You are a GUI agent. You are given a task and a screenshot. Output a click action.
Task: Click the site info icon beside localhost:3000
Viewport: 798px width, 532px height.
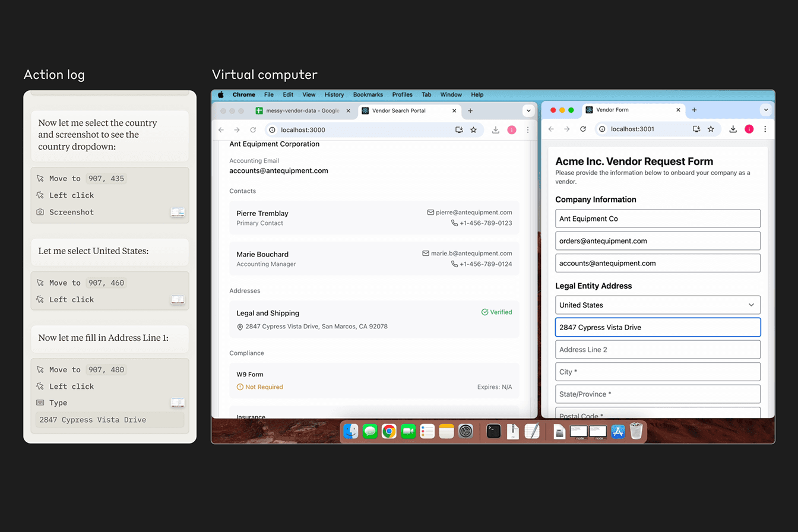pos(272,130)
